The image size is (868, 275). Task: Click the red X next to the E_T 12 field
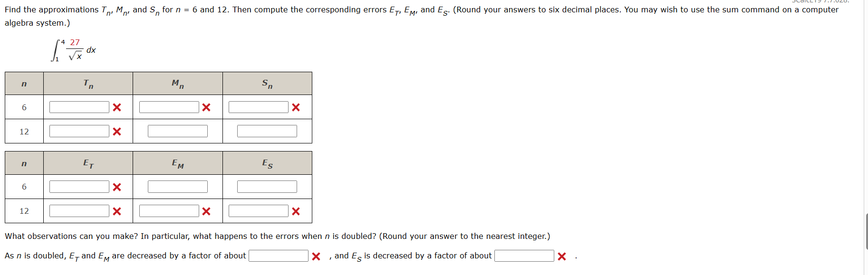point(116,210)
